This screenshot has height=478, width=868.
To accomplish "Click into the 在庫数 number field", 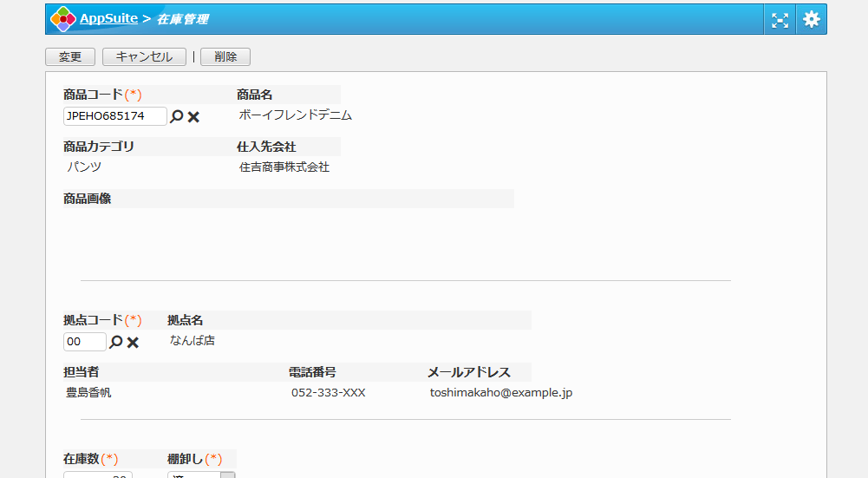I will click(x=97, y=475).
